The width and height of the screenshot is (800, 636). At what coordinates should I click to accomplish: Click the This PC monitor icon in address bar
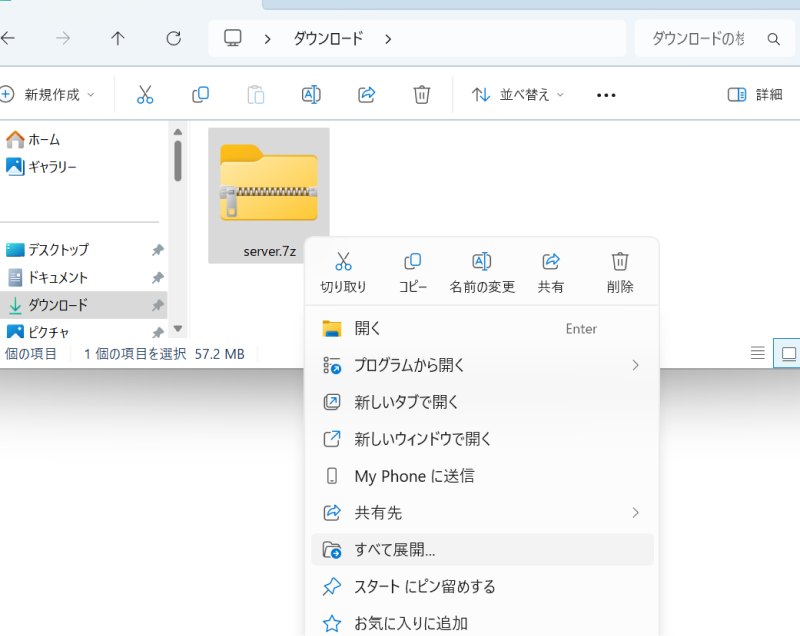pyautogui.click(x=233, y=38)
